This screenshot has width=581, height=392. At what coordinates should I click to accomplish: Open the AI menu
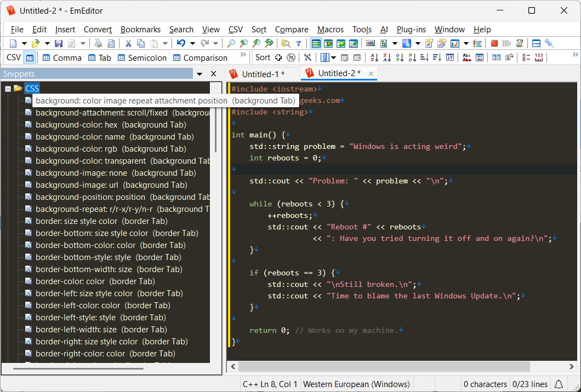pos(384,29)
